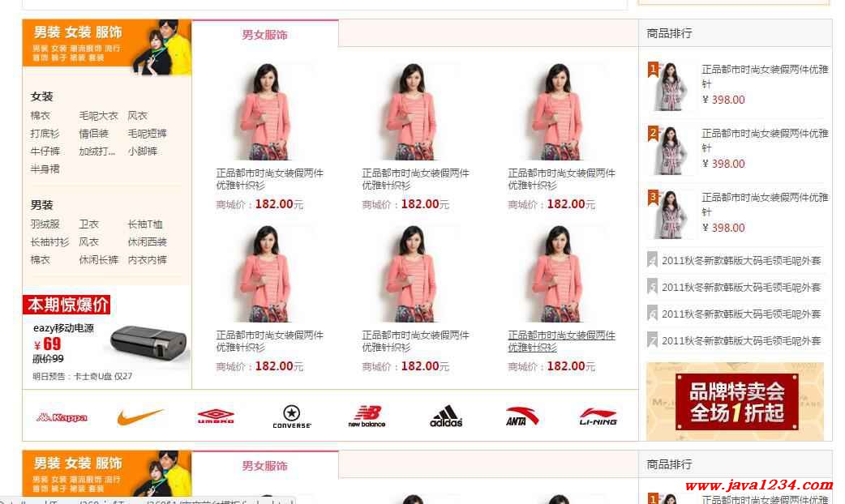Open the 棉衣 link under 女装

(41, 116)
